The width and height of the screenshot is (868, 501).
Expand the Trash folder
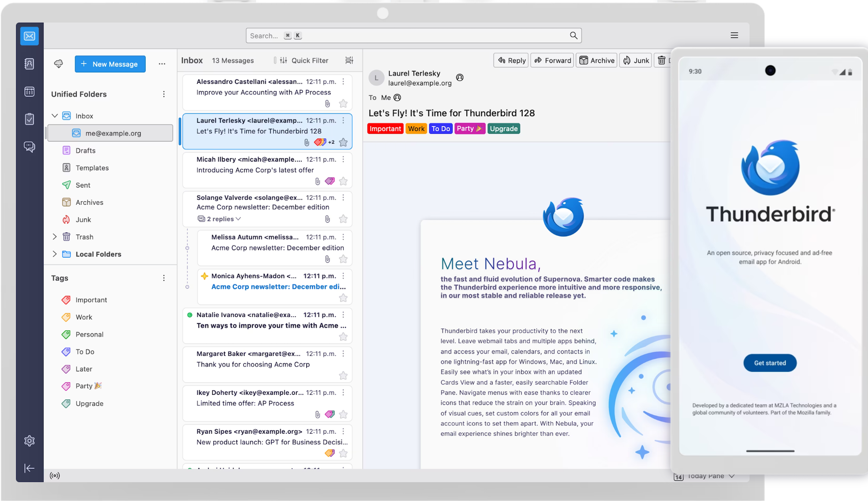[54, 237]
